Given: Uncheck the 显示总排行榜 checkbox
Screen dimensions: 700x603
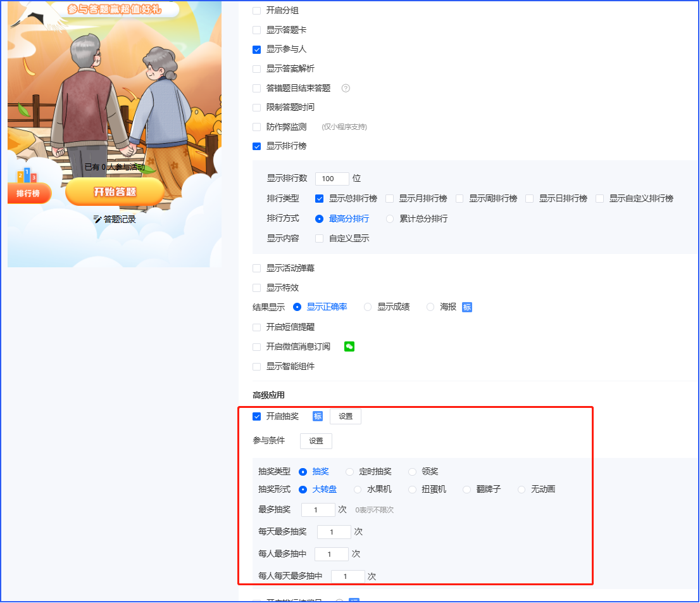Looking at the screenshot, I should 319,199.
